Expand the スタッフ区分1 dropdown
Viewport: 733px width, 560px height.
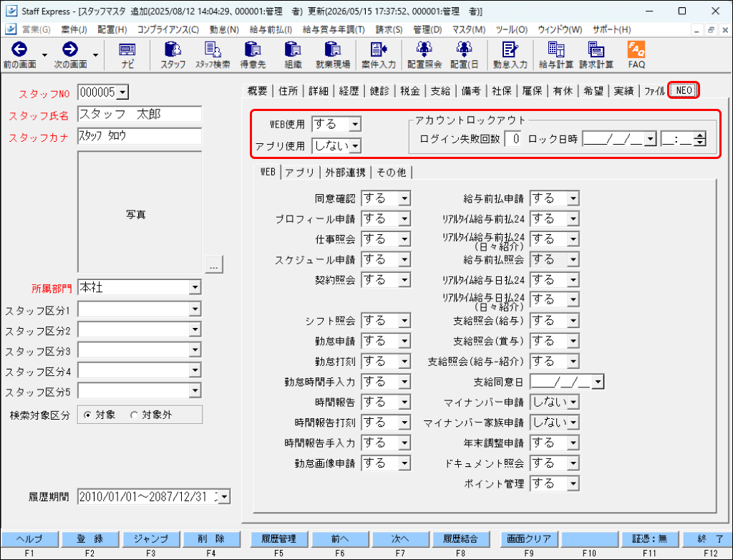pos(195,309)
